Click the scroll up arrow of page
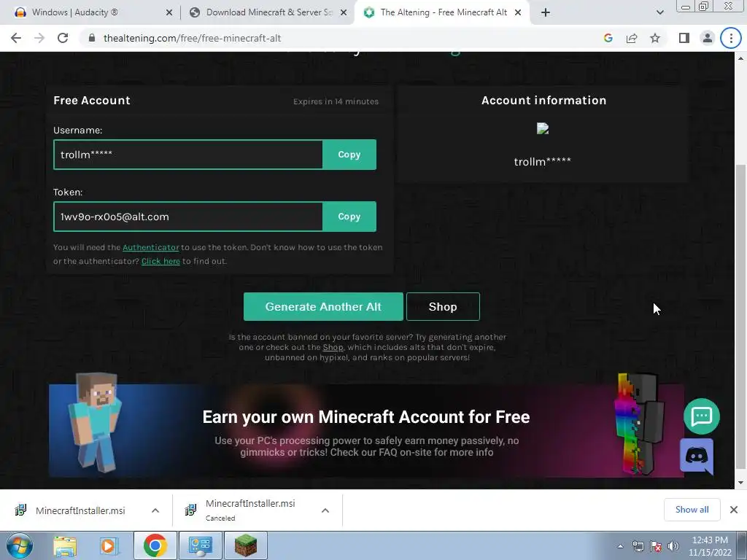Viewport: 747px width, 560px height. pyautogui.click(x=740, y=58)
